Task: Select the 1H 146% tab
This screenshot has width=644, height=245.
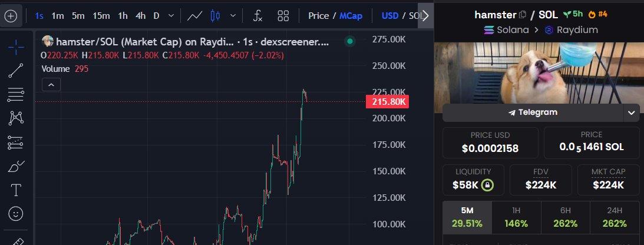Action: click(x=516, y=217)
